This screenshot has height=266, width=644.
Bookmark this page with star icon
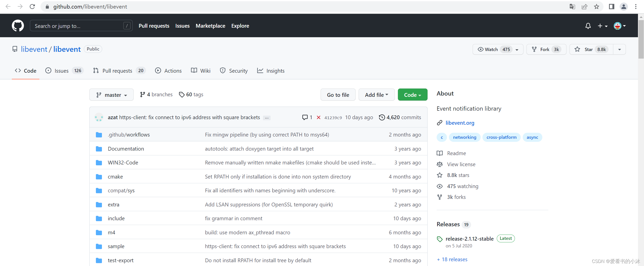pos(596,7)
